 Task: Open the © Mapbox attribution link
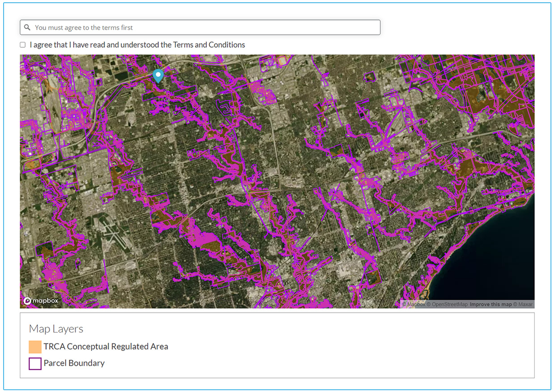(x=413, y=304)
